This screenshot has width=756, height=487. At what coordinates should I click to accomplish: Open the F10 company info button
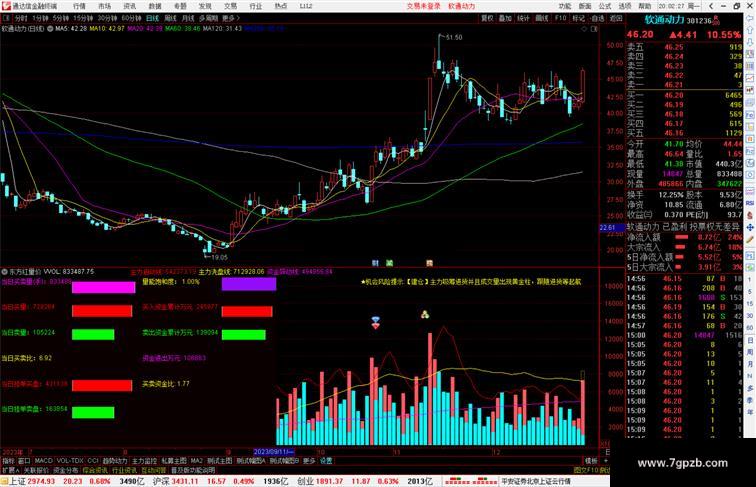pos(560,18)
